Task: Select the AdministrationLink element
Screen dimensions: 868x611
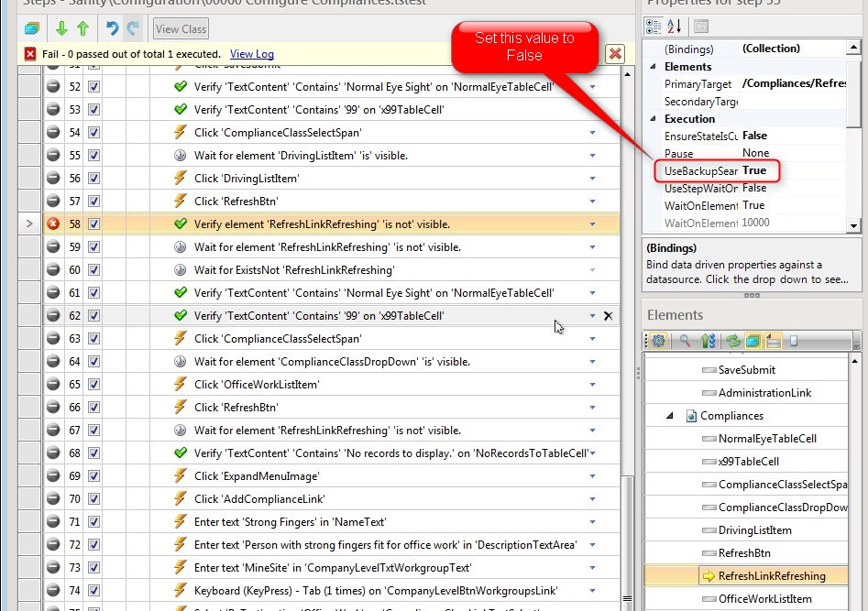Action: point(764,392)
